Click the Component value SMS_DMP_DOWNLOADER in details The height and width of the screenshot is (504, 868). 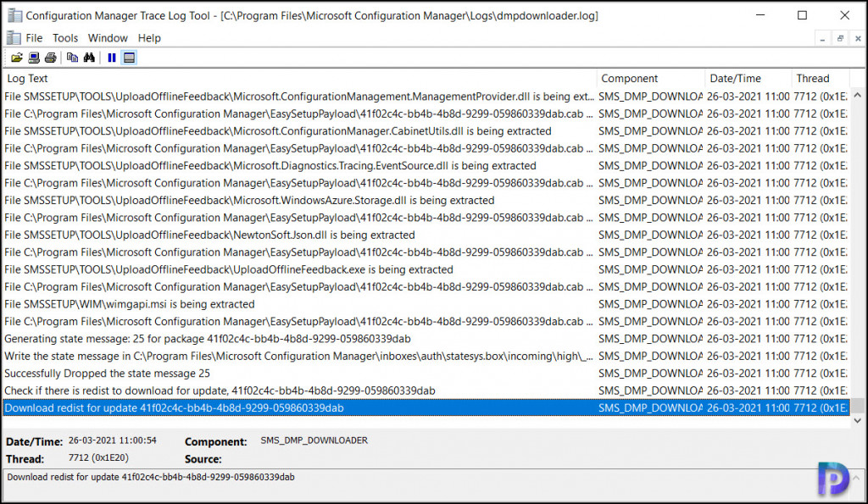(314, 440)
